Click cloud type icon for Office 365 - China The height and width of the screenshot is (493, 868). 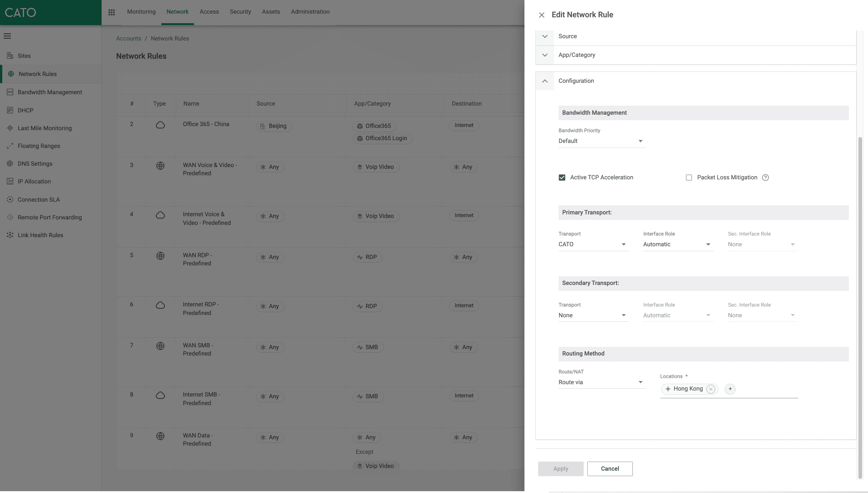click(160, 125)
